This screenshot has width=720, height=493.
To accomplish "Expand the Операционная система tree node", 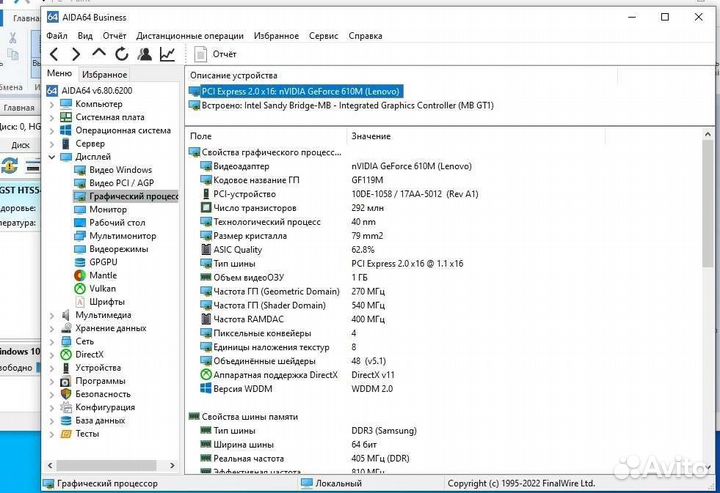I will [x=51, y=131].
